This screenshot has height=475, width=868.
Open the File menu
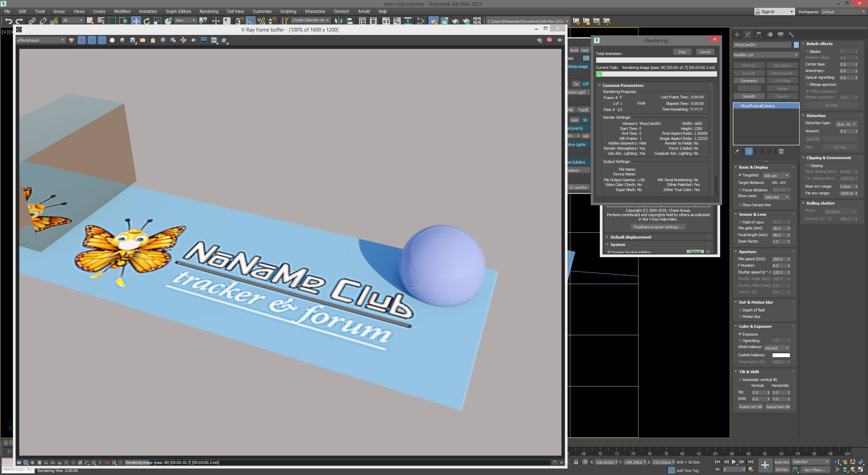click(x=7, y=11)
